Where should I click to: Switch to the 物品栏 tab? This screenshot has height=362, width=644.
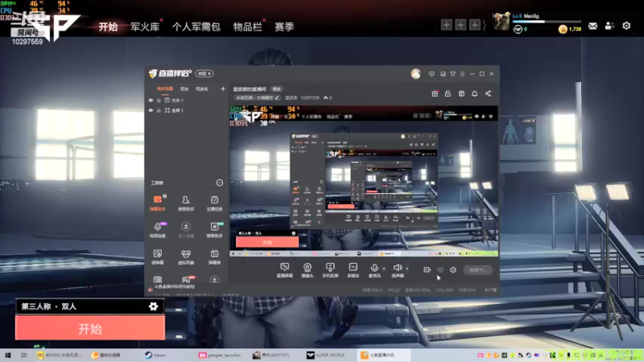pyautogui.click(x=247, y=27)
